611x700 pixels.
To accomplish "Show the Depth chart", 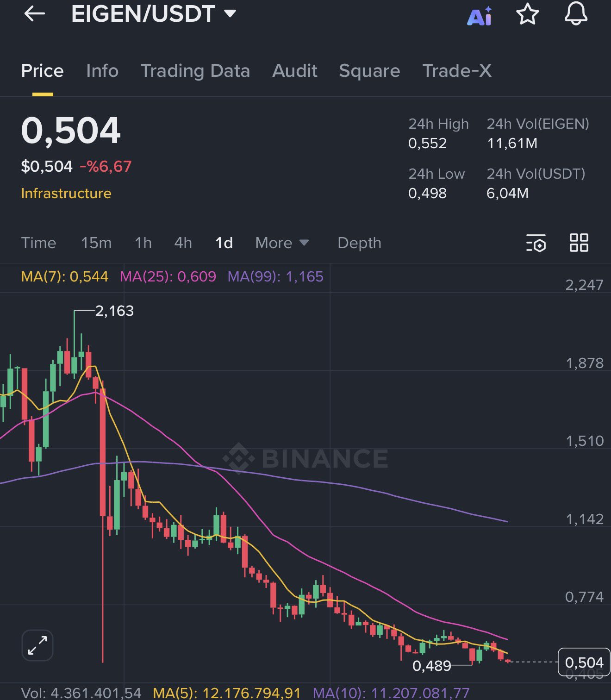I will tap(359, 243).
